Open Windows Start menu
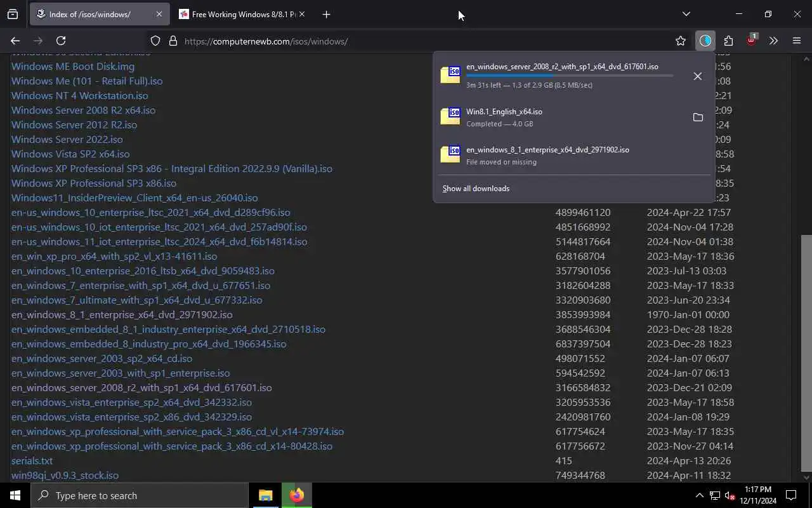Screen dimensions: 812x508 (15, 495)
